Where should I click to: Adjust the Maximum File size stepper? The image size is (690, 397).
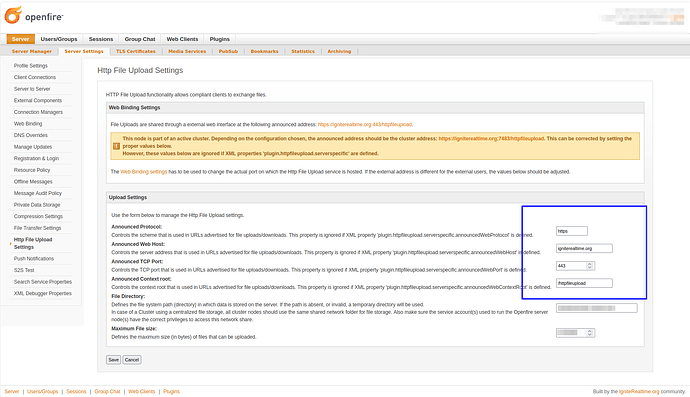[590, 333]
